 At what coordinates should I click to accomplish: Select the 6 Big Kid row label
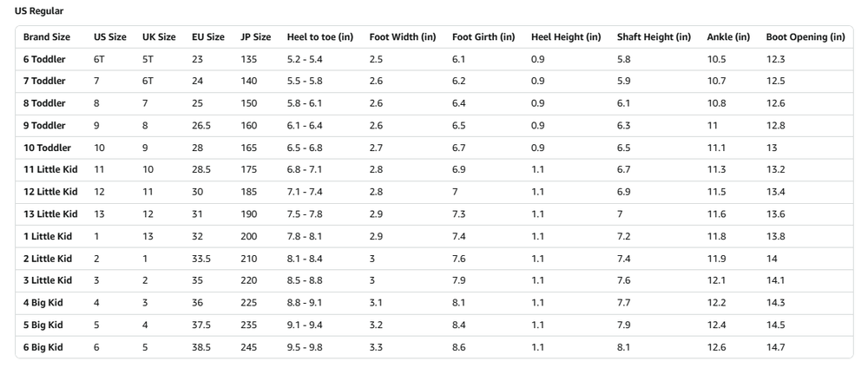(x=43, y=347)
